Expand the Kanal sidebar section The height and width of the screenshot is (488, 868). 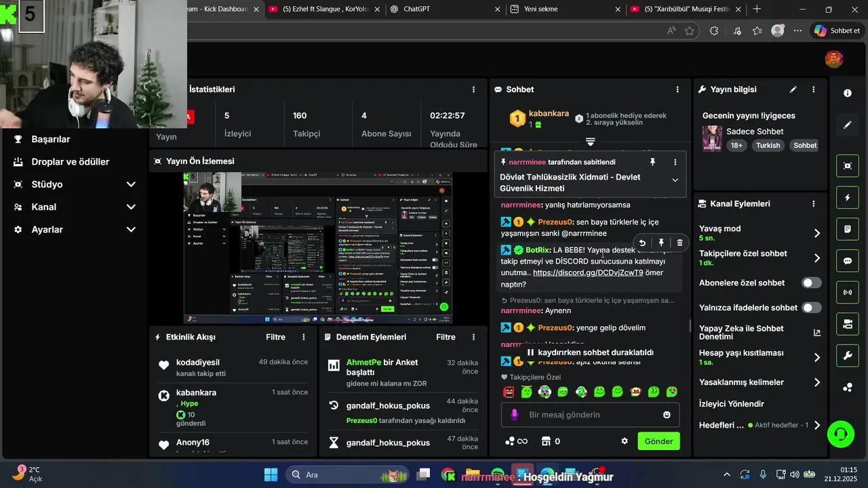pyautogui.click(x=131, y=207)
